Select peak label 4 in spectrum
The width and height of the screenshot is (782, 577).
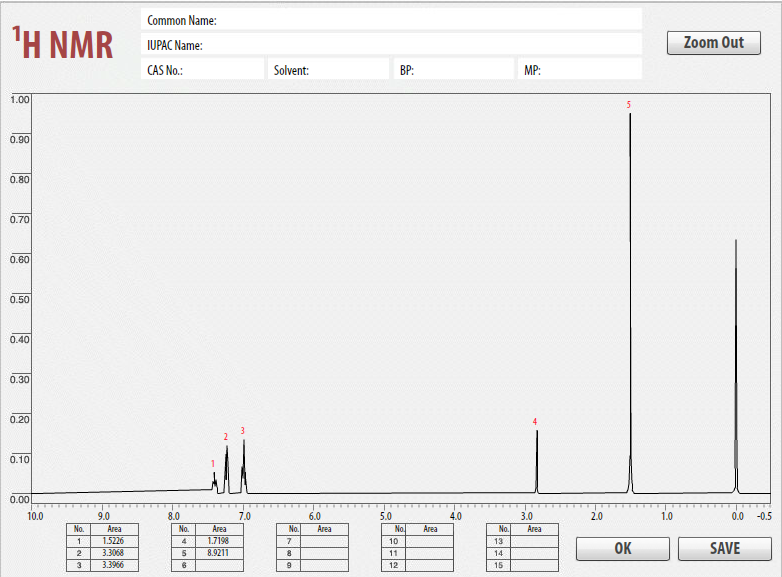coord(535,422)
